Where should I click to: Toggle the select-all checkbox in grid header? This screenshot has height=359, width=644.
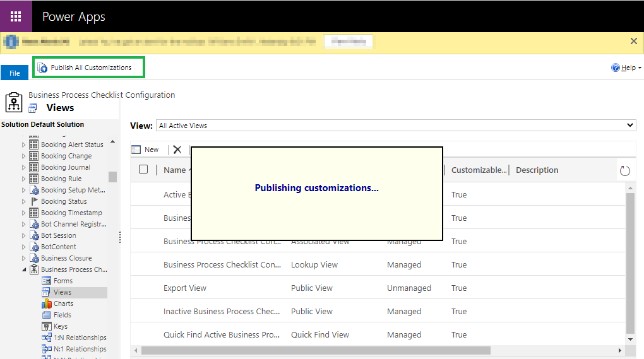(x=143, y=169)
